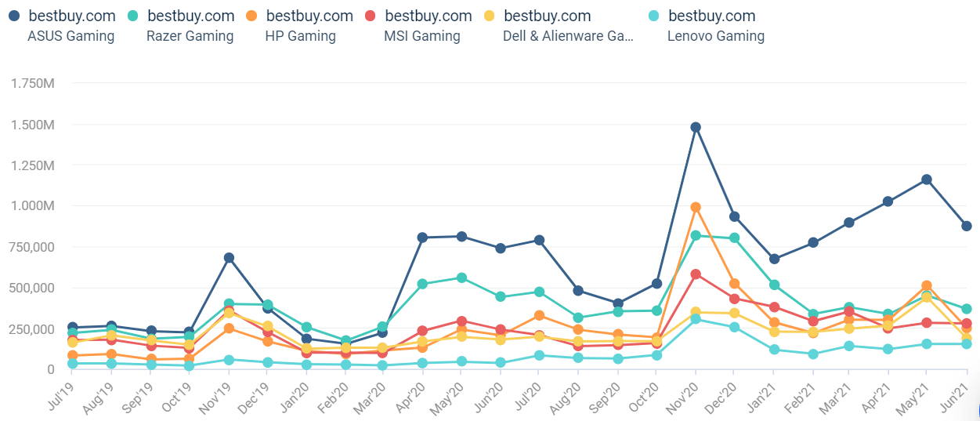Click ASUS Gaming data point at Nov'19
Viewport: 980px width, 421px height.
point(229,258)
